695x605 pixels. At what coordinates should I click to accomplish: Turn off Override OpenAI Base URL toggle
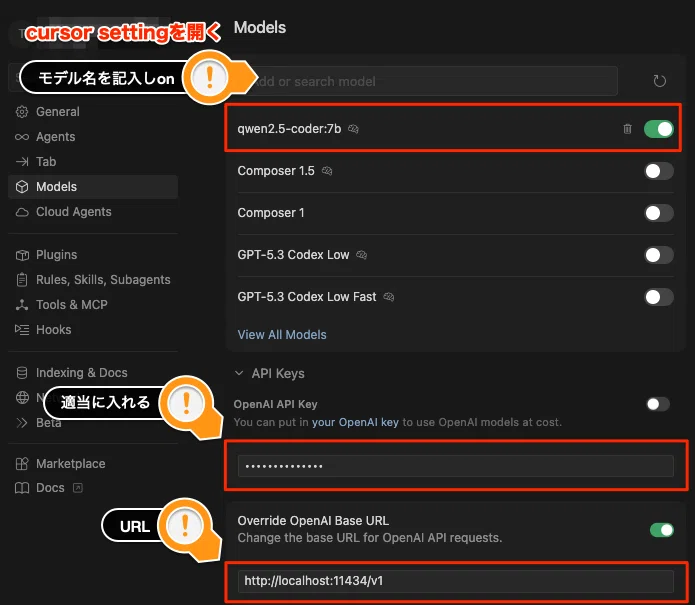click(x=662, y=530)
